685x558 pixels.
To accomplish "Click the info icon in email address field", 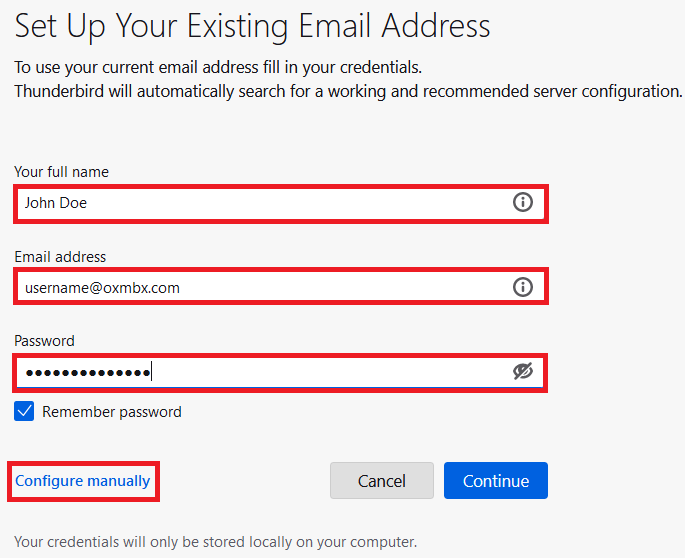I will [522, 288].
